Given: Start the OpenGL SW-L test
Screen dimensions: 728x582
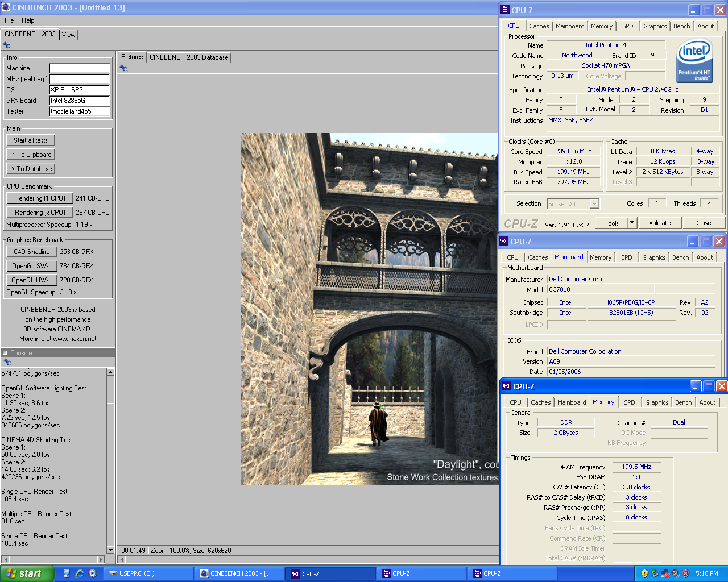Looking at the screenshot, I should point(32,266).
